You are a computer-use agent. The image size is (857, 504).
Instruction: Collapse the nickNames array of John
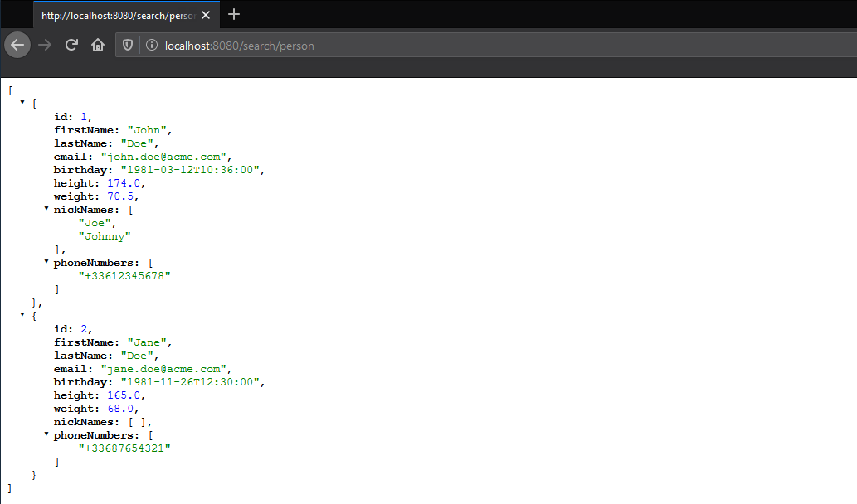pyautogui.click(x=46, y=209)
